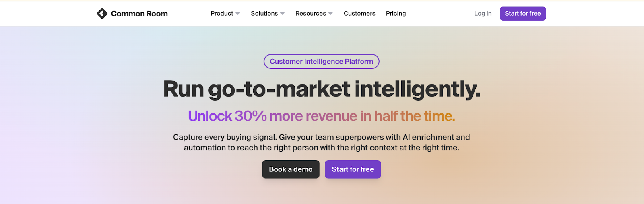
Task: Click the 'Run go-to-market intelligently' headline
Action: (x=321, y=89)
